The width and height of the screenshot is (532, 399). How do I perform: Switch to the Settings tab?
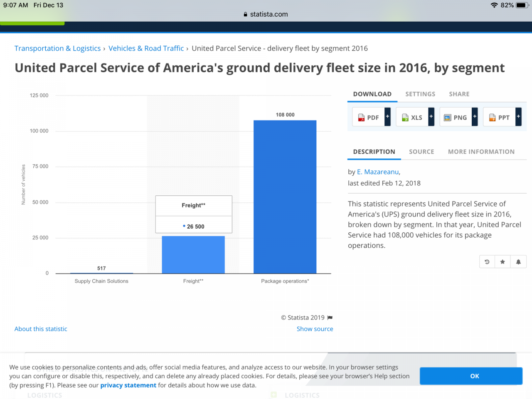point(420,94)
